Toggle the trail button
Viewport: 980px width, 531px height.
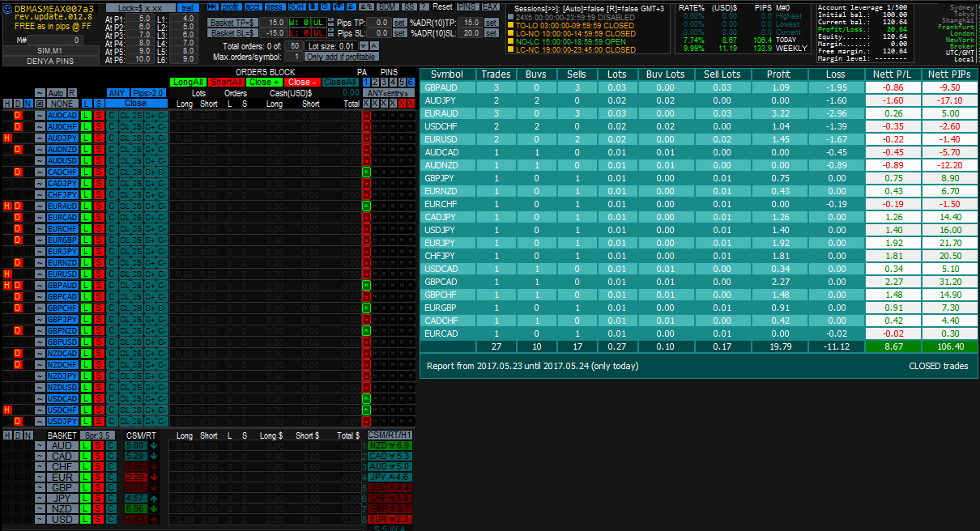click(188, 7)
